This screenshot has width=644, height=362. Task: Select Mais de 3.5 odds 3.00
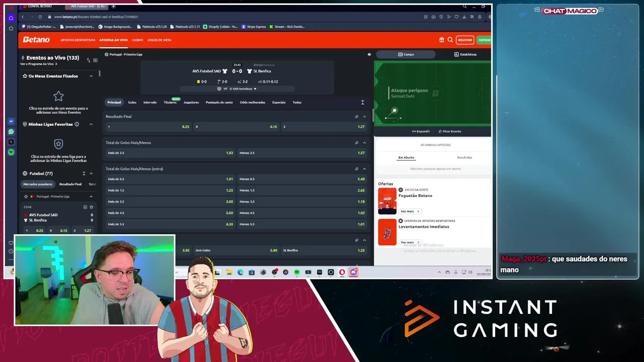(x=170, y=202)
